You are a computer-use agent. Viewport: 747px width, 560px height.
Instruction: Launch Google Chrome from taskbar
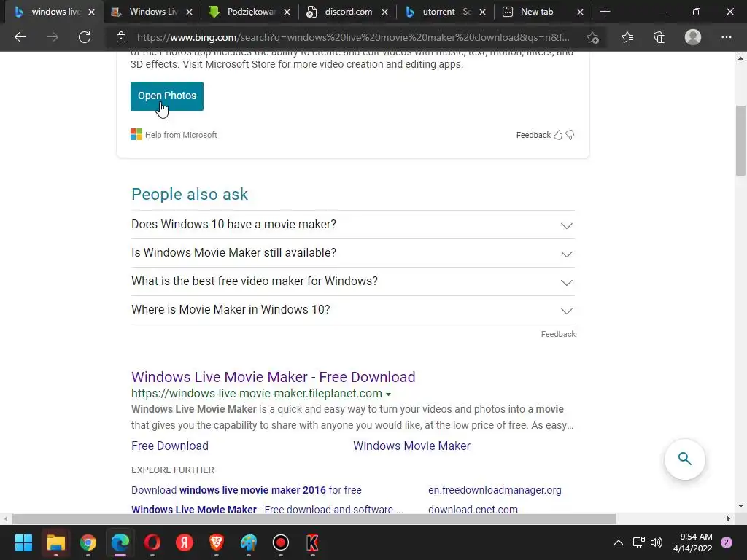tap(88, 542)
